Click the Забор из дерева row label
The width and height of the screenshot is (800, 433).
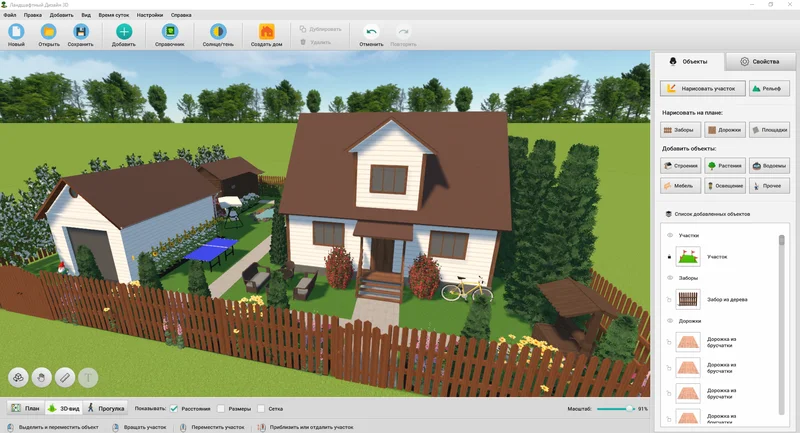click(x=727, y=299)
